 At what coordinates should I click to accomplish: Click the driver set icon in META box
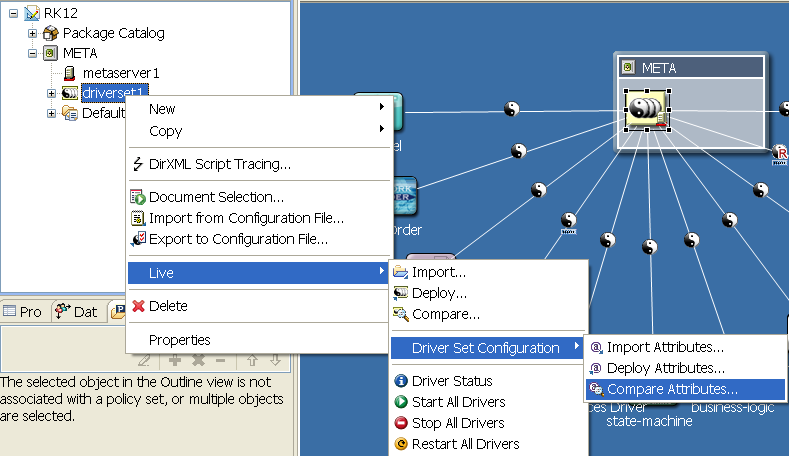pyautogui.click(x=647, y=110)
